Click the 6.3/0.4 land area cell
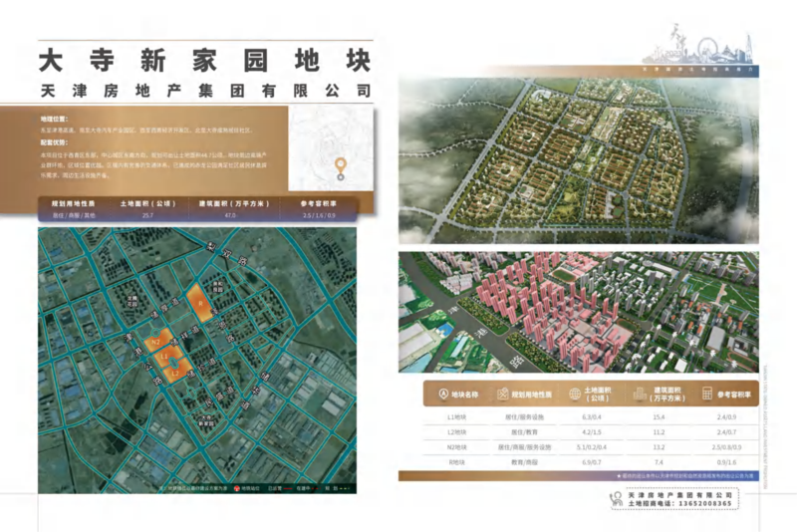The width and height of the screenshot is (797, 532). 592,417
